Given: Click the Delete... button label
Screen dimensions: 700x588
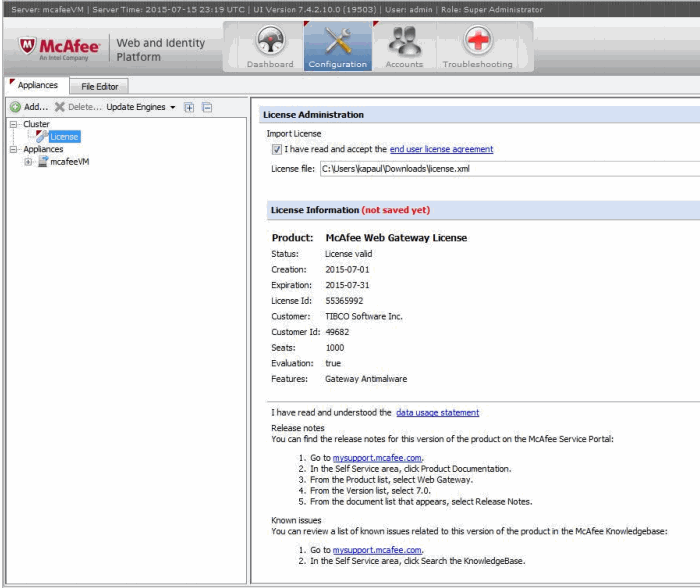Looking at the screenshot, I should pyautogui.click(x=85, y=107).
